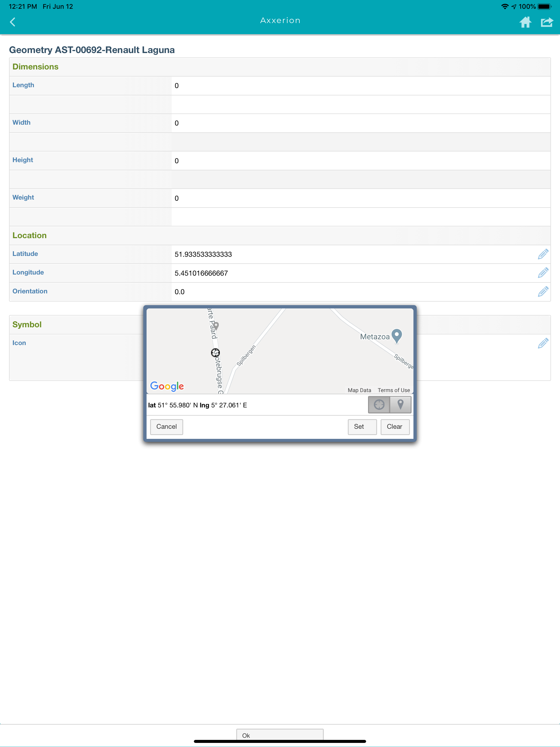
Task: Go to the home screen icon
Action: [x=525, y=22]
